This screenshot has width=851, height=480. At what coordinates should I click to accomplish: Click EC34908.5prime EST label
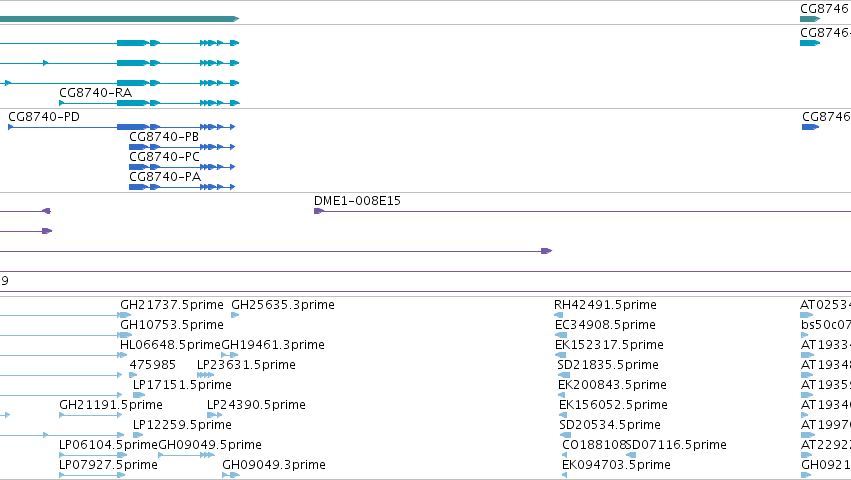point(605,325)
